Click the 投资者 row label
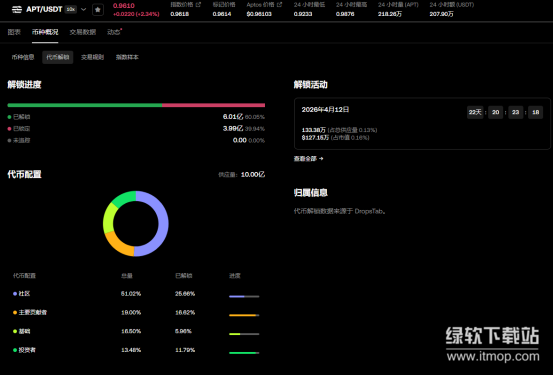 (27, 350)
